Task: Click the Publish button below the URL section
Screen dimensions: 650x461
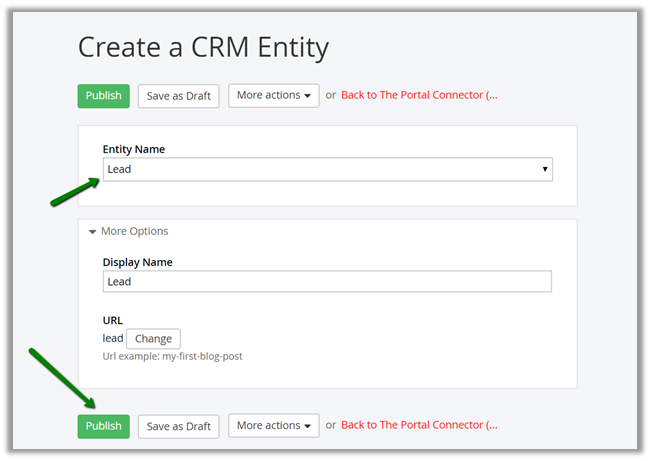Action: (x=103, y=426)
